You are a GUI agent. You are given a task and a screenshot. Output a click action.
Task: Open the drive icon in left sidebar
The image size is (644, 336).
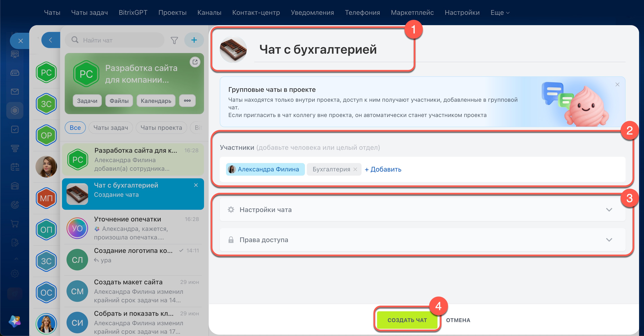15,73
